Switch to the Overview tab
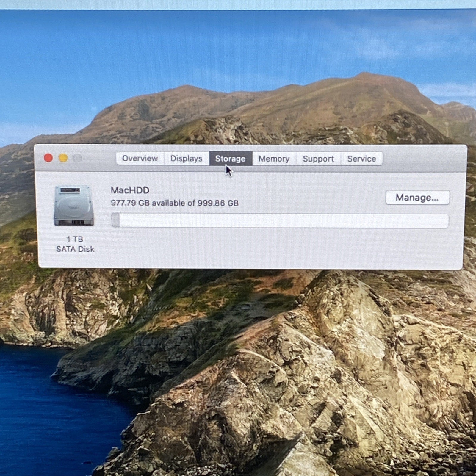The height and width of the screenshot is (476, 476). click(140, 158)
